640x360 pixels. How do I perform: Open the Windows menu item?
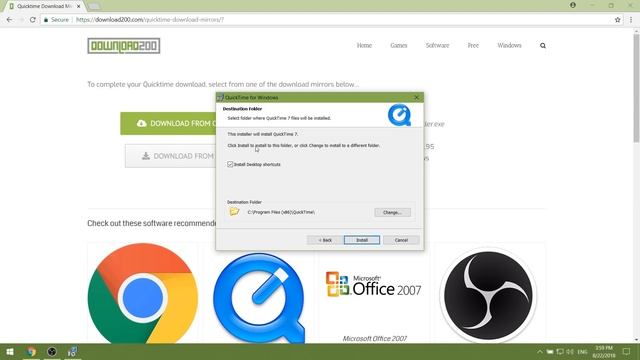click(x=509, y=45)
